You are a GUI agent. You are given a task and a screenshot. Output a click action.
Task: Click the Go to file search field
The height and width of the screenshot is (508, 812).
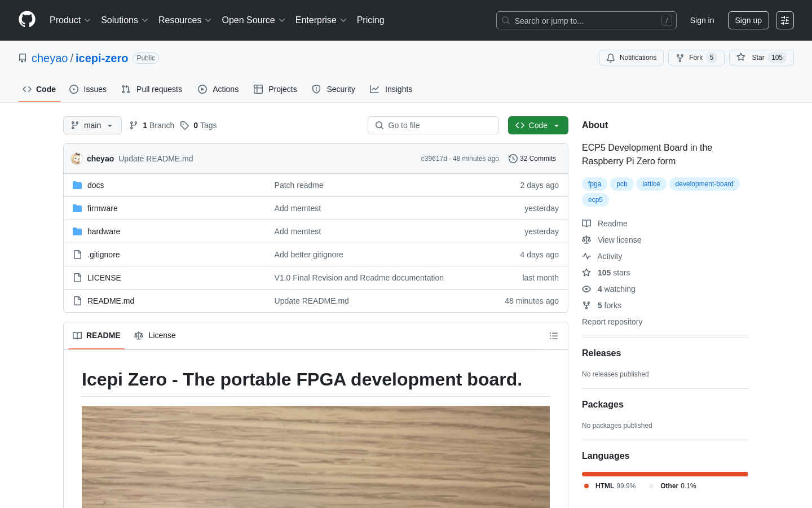pyautogui.click(x=433, y=125)
